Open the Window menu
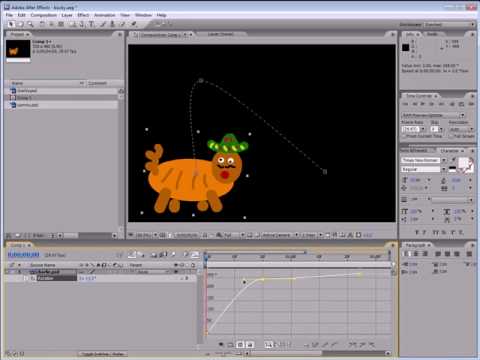 tap(143, 15)
